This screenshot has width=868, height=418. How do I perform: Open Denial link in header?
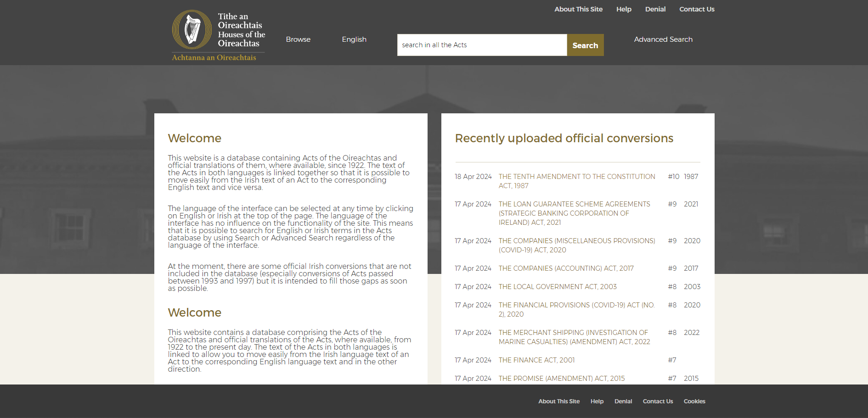pos(655,9)
